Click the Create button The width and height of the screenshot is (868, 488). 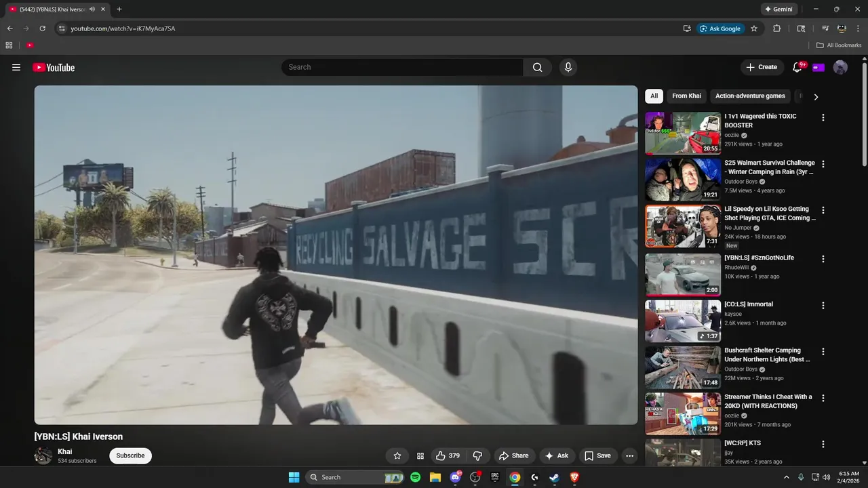pos(762,67)
